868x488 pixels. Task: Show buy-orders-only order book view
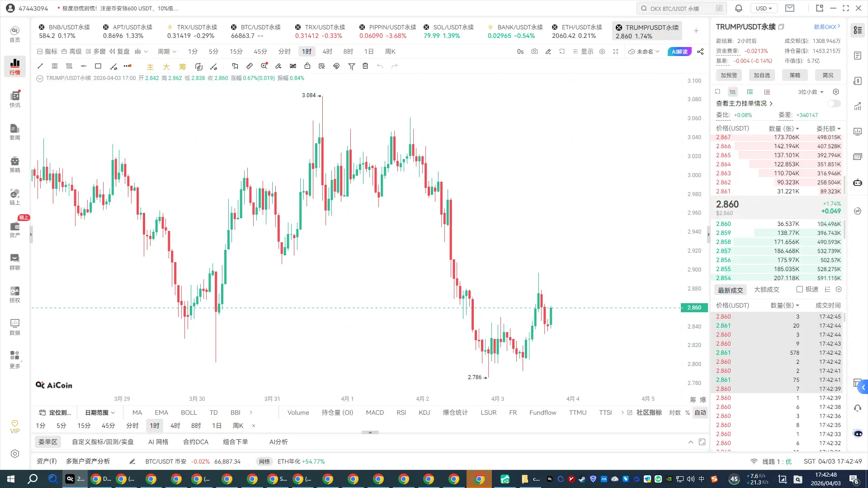(x=750, y=92)
